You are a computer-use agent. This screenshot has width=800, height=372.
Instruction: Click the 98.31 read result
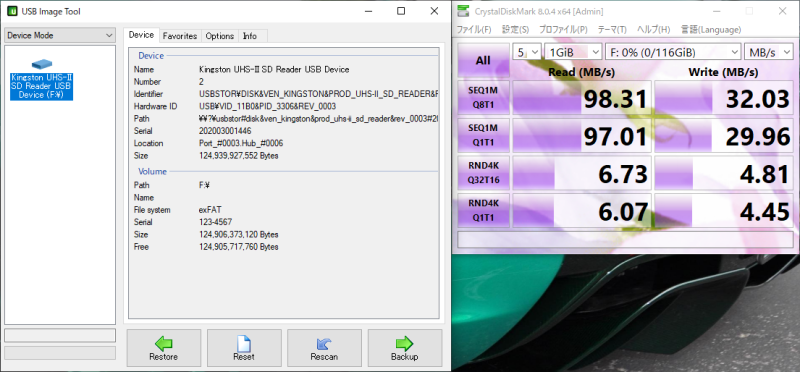tap(582, 97)
